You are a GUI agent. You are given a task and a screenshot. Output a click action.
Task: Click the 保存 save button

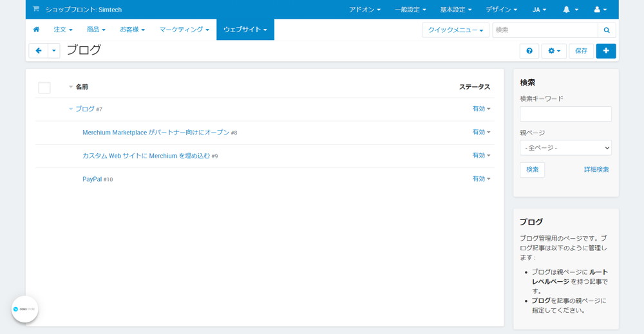(x=581, y=51)
